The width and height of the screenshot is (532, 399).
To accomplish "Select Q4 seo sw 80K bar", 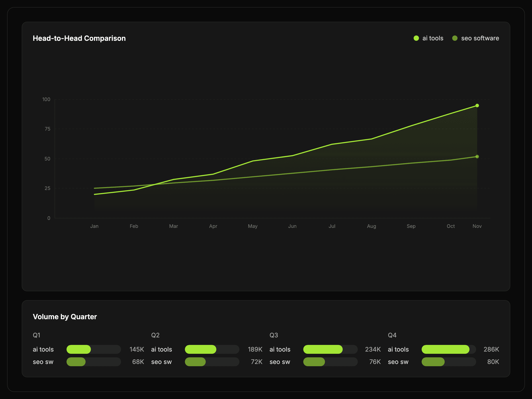I will [x=433, y=362].
